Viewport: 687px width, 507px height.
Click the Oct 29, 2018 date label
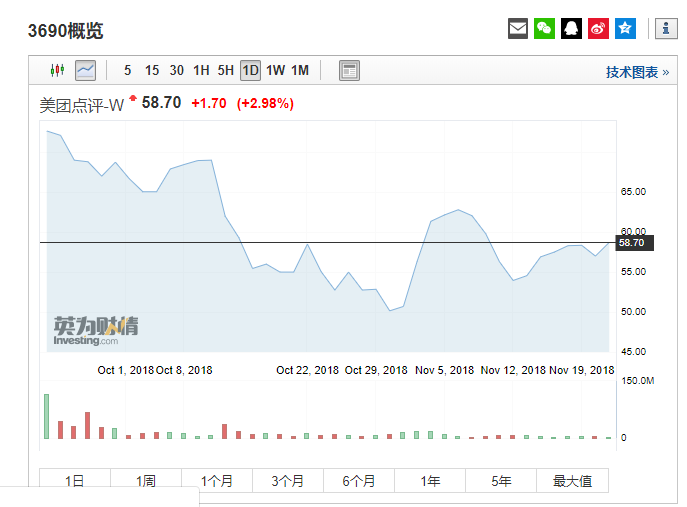click(x=376, y=370)
